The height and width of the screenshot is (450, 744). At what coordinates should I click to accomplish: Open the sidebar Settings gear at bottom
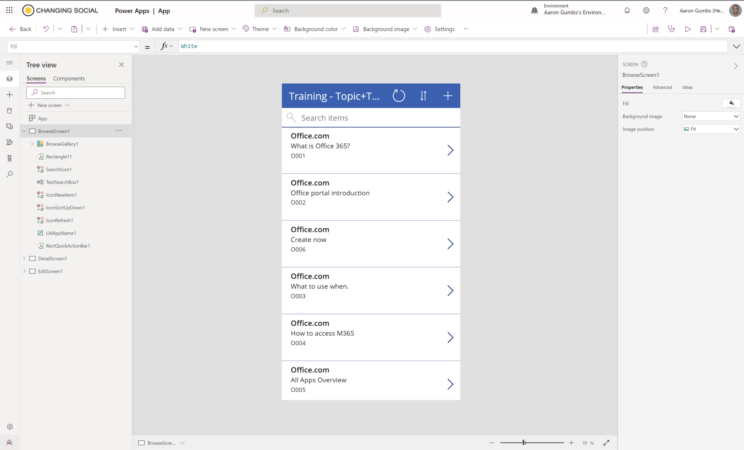(9, 427)
